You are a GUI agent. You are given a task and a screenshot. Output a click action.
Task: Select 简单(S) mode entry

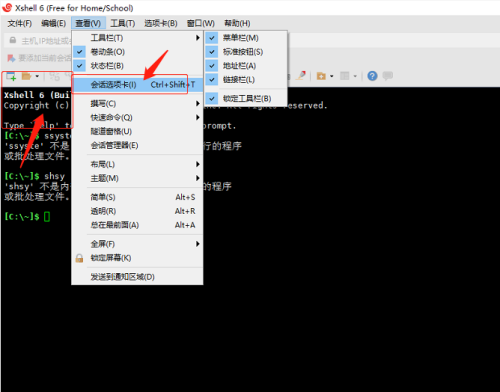[x=137, y=197]
